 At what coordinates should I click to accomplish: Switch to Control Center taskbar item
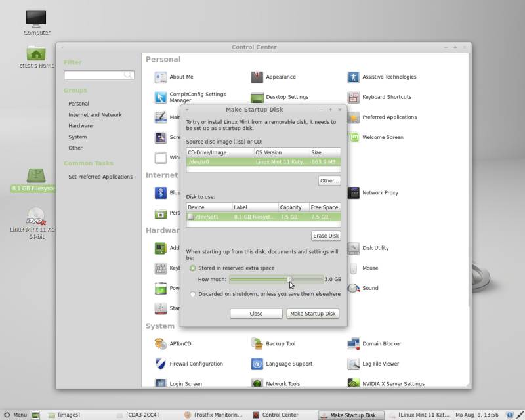point(275,415)
